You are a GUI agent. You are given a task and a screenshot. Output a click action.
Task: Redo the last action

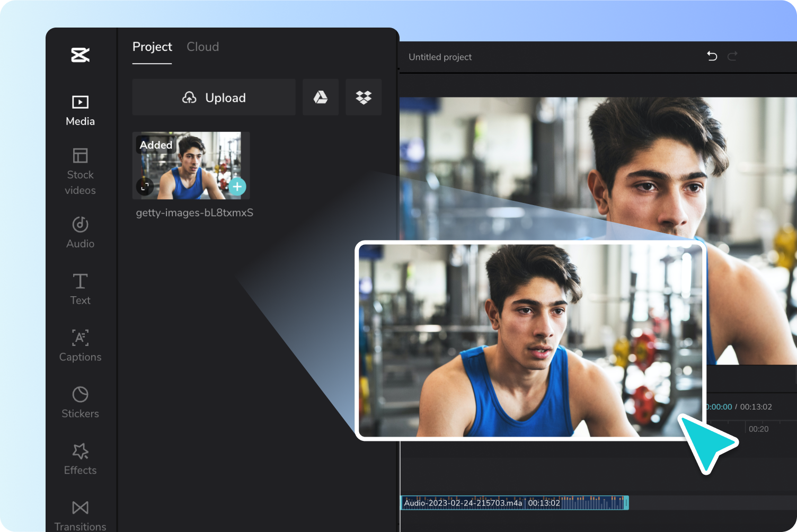(x=732, y=56)
